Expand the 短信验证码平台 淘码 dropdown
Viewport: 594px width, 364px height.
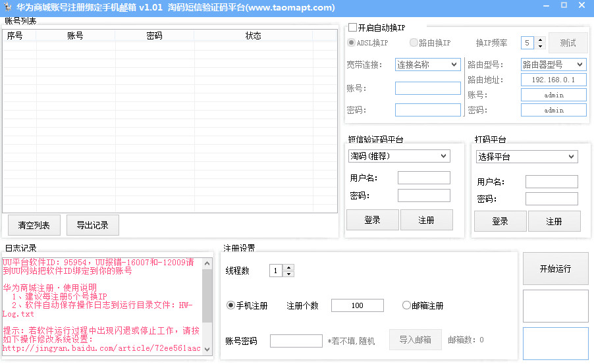399,156
